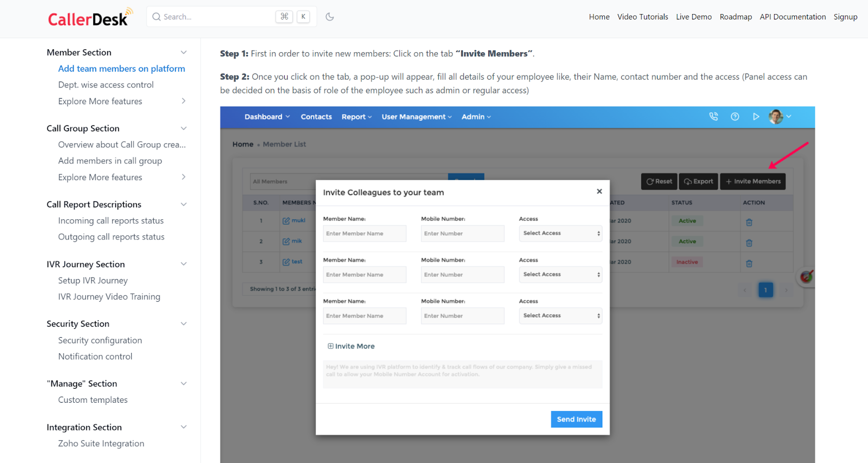This screenshot has height=463, width=868.
Task: Expand Explore More features under Member Section
Action: pos(183,101)
